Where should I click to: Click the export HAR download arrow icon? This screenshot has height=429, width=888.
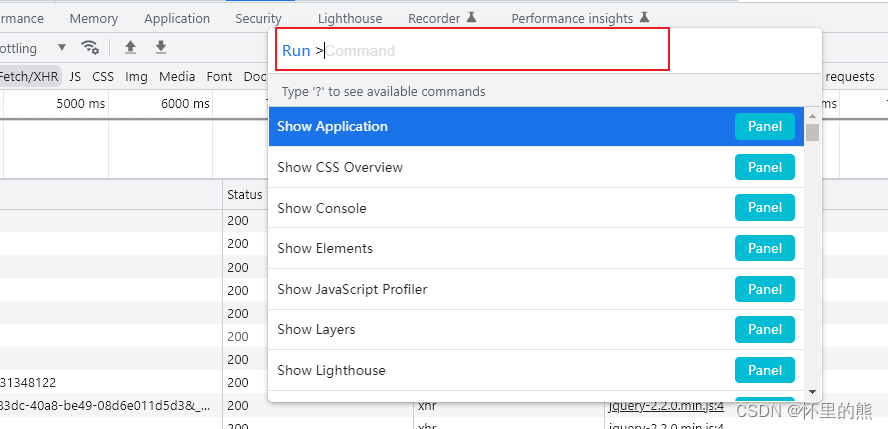161,47
